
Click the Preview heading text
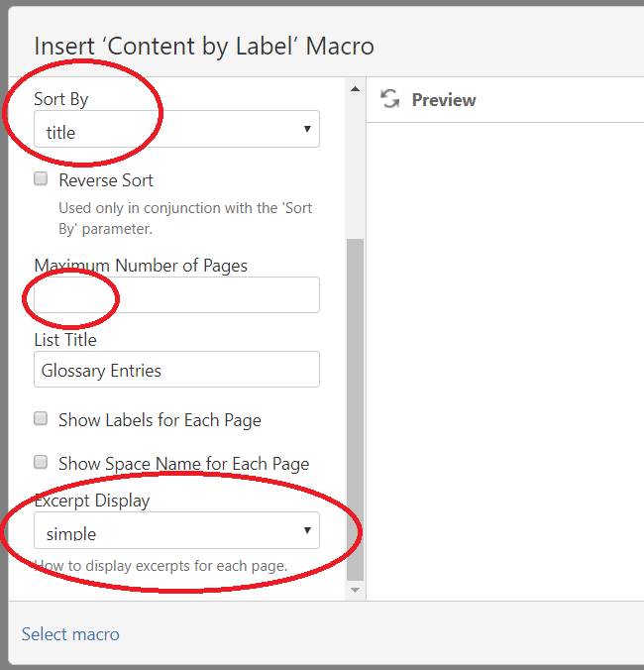(x=444, y=99)
